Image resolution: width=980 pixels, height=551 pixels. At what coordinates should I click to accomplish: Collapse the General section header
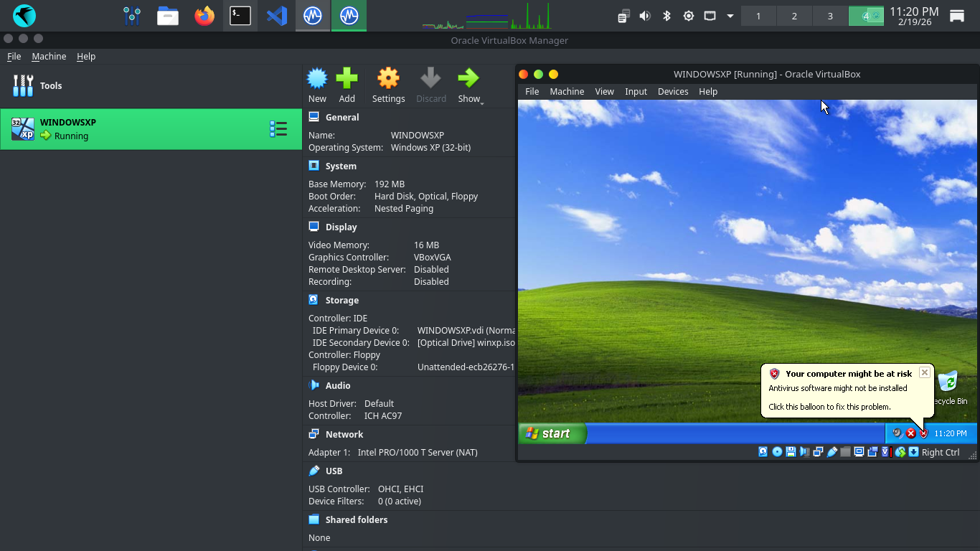pyautogui.click(x=342, y=117)
